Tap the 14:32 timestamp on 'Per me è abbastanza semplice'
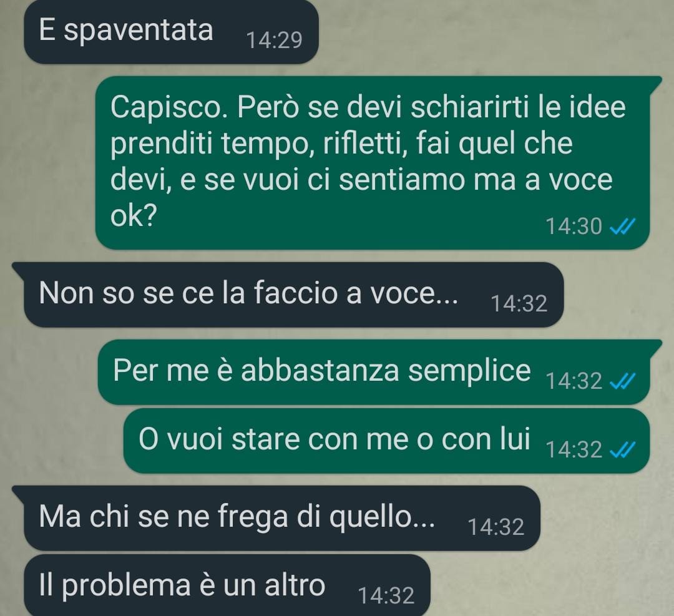 click(574, 381)
